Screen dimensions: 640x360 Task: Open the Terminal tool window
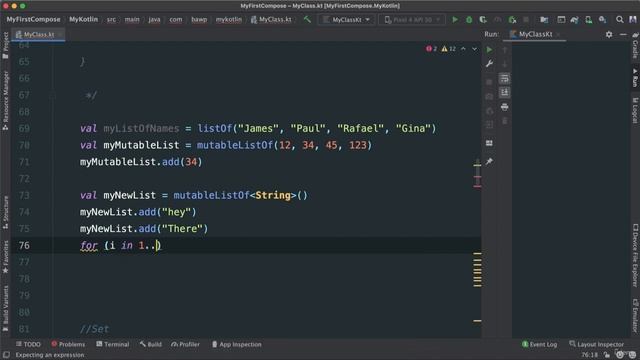(113, 344)
